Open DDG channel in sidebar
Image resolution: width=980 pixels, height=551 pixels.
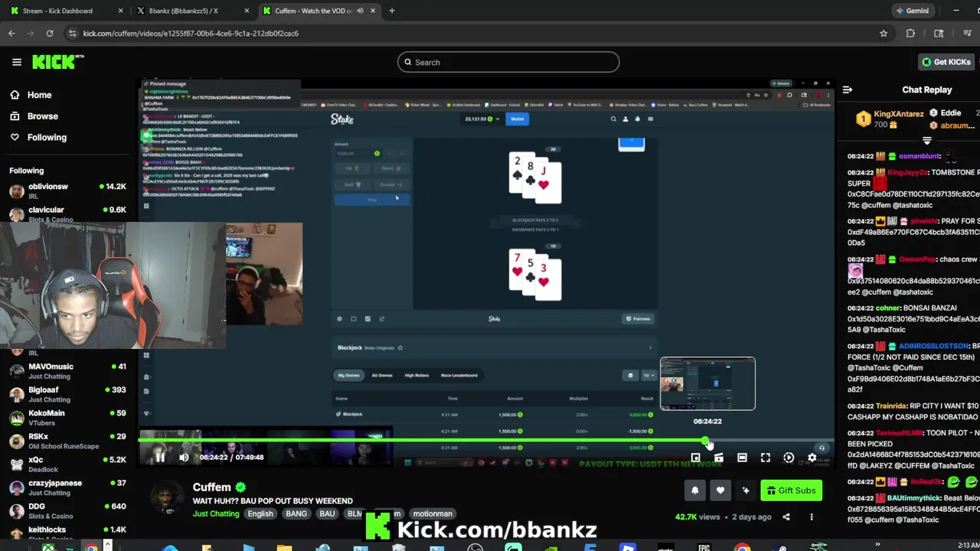(x=67, y=510)
